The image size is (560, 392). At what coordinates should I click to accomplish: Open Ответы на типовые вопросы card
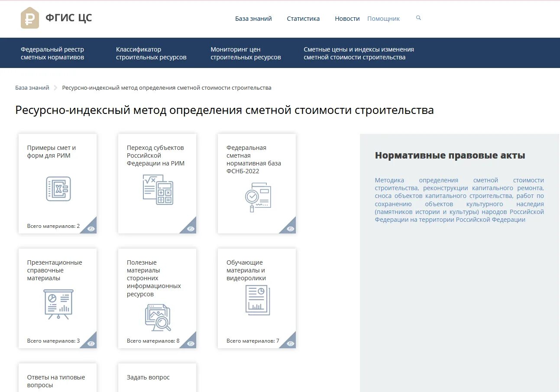point(58,378)
